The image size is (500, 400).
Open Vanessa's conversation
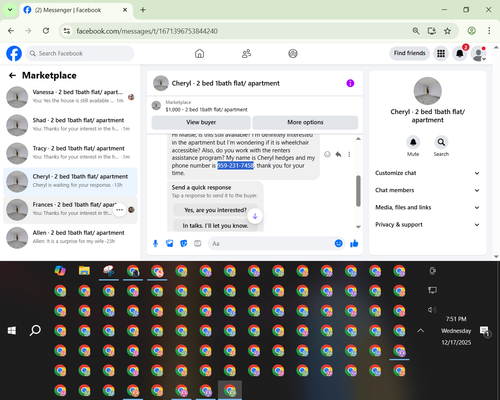70,97
